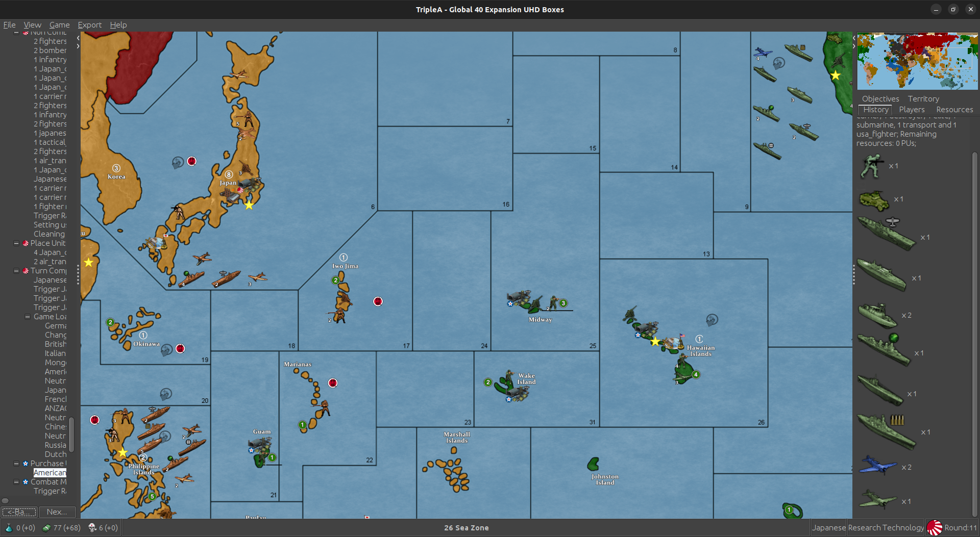The image size is (980, 537).
Task: Select the armored halftrack unit icon
Action: tap(874, 200)
